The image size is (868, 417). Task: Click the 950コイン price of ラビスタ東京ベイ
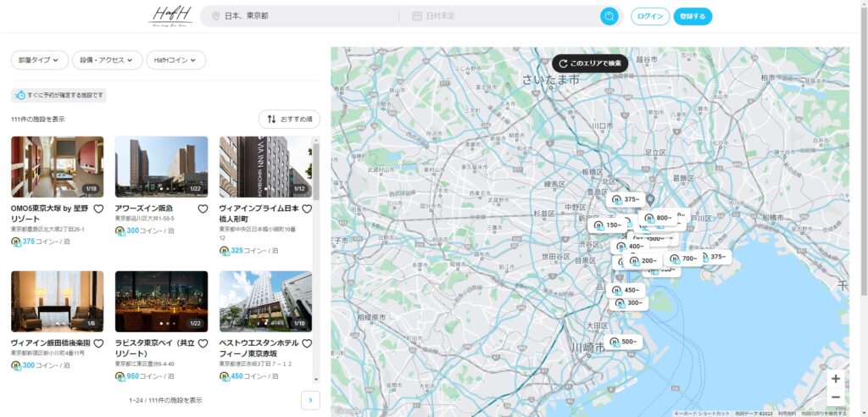coord(144,376)
